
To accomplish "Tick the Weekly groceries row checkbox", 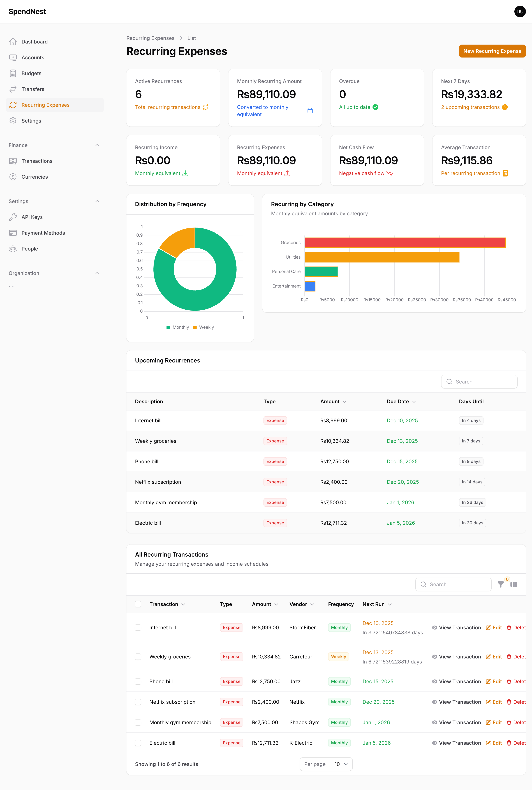I will 138,657.
